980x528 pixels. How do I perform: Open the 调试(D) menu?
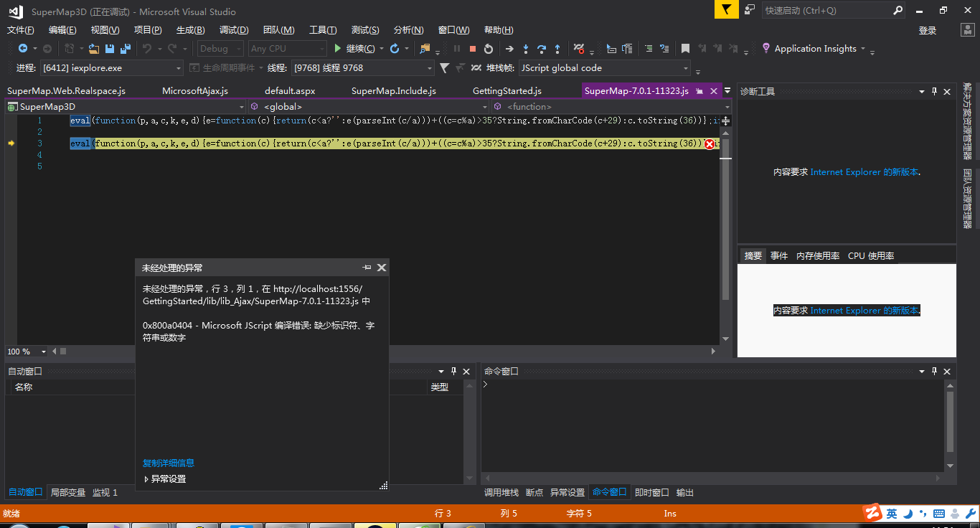pos(234,30)
